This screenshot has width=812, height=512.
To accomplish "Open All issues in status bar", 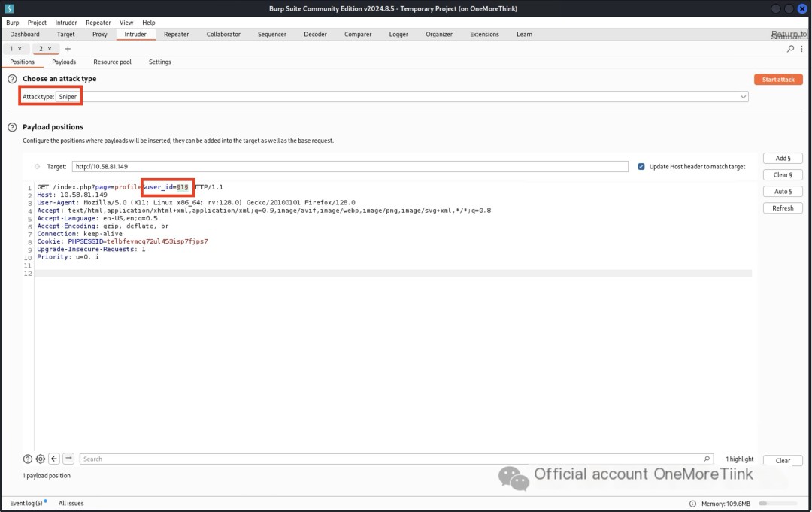I will [71, 503].
